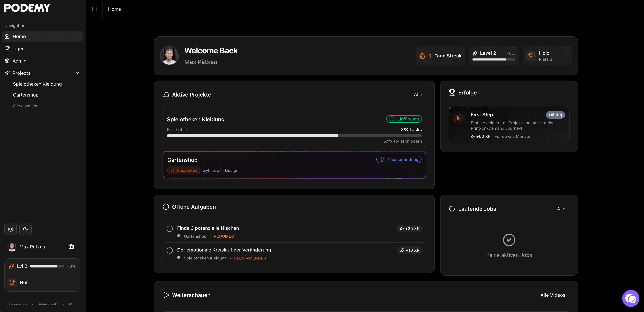Open the chat bubble in the bottom right corner
The image size is (644, 312).
click(631, 298)
